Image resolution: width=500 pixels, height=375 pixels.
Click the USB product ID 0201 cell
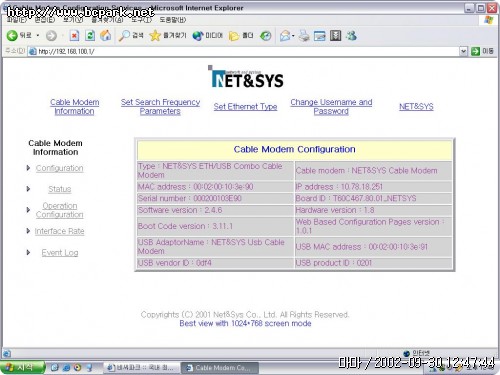(373, 263)
